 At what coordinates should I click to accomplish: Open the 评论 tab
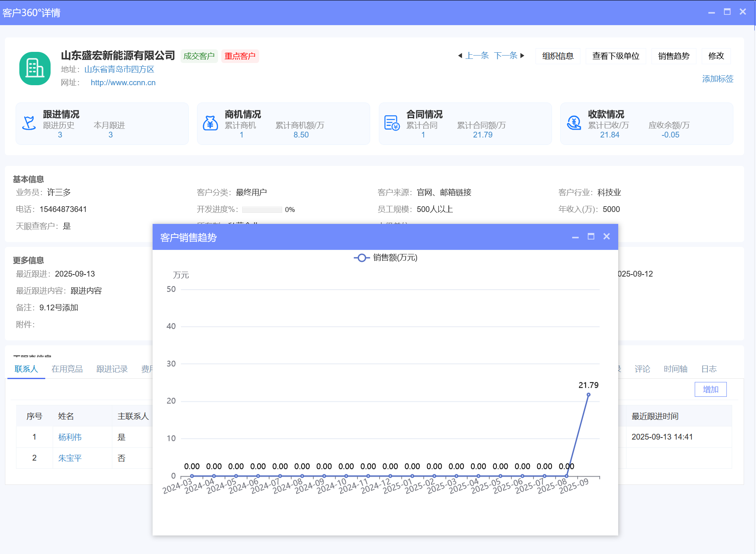[x=642, y=369]
